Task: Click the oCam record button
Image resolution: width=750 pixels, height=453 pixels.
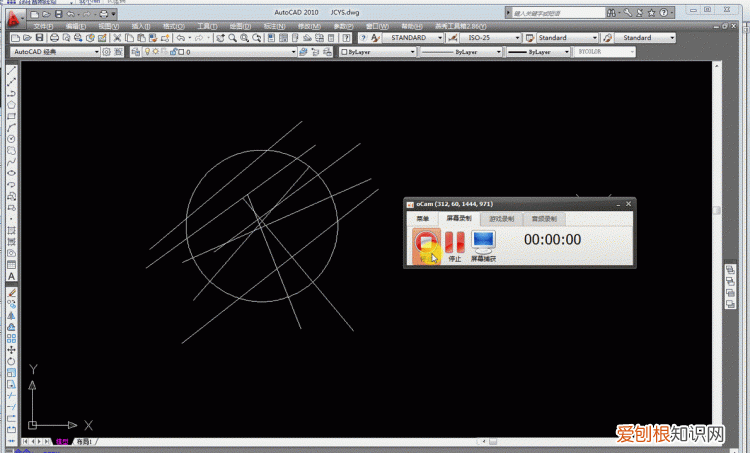Action: 426,241
